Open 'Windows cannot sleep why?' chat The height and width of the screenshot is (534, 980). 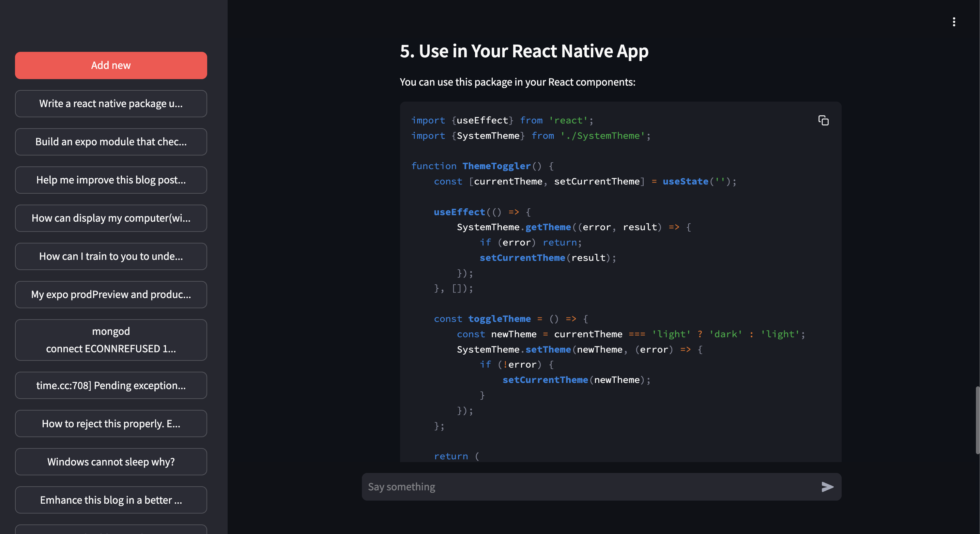(111, 462)
